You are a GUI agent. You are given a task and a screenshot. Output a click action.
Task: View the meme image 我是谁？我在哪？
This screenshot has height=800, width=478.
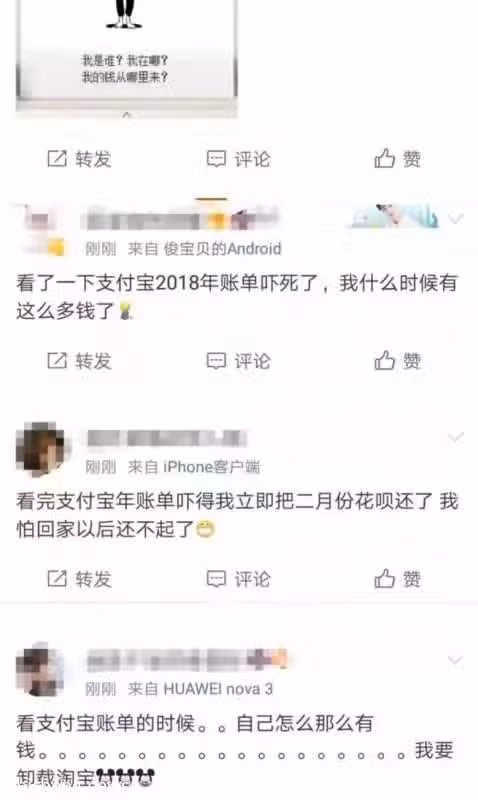pos(127,56)
